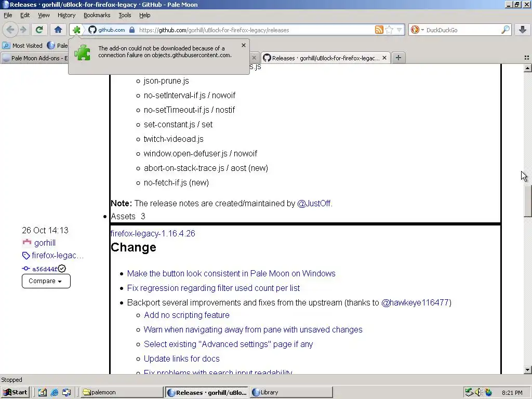The height and width of the screenshot is (399, 532).
Task: Bookmark this page with the star icon
Action: coord(389,30)
